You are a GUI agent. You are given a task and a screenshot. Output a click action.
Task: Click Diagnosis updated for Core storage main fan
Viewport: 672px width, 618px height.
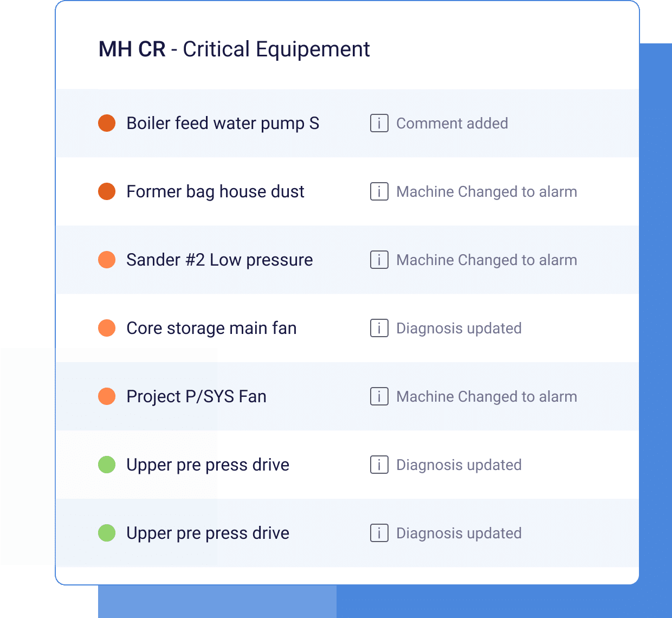[458, 329]
